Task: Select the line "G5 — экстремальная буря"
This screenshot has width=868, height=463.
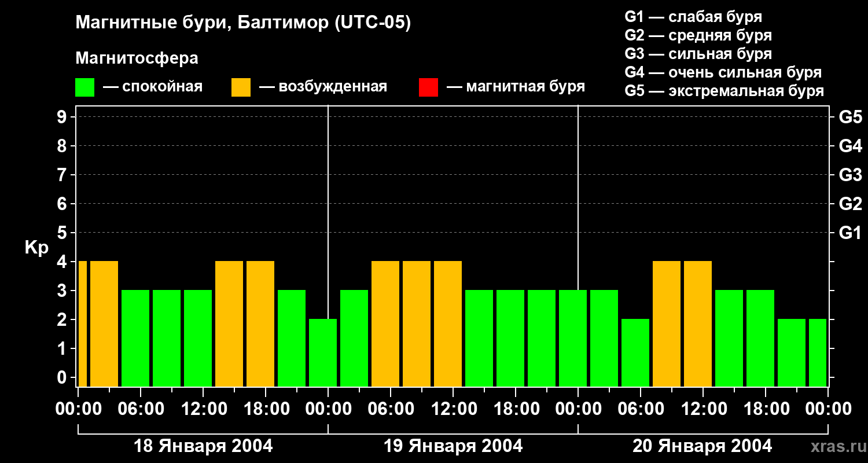Action: pyautogui.click(x=724, y=91)
